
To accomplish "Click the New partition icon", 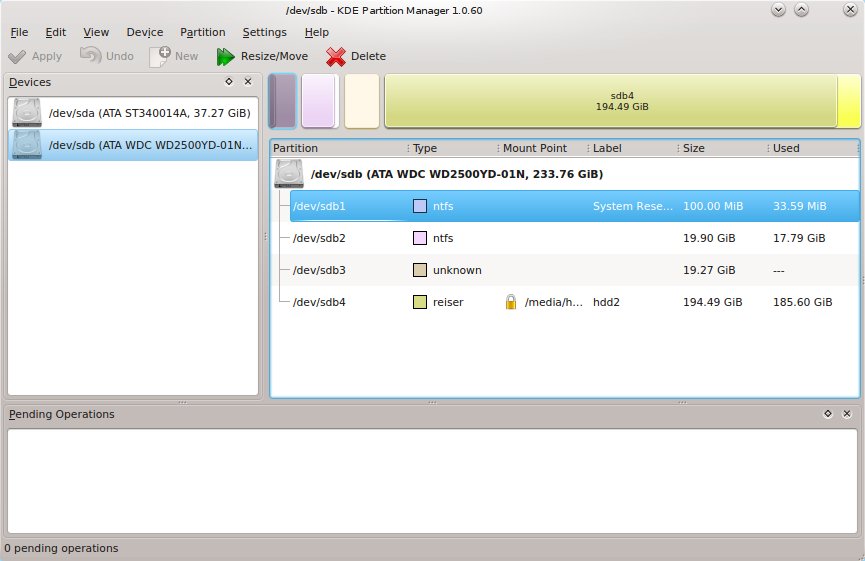I will [x=160, y=56].
